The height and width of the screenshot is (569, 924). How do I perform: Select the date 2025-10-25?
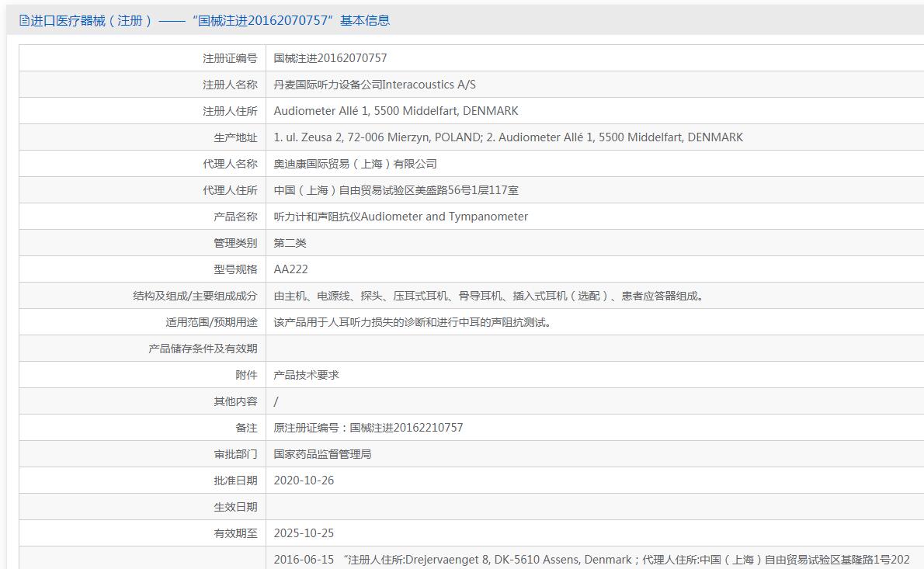pyautogui.click(x=304, y=533)
